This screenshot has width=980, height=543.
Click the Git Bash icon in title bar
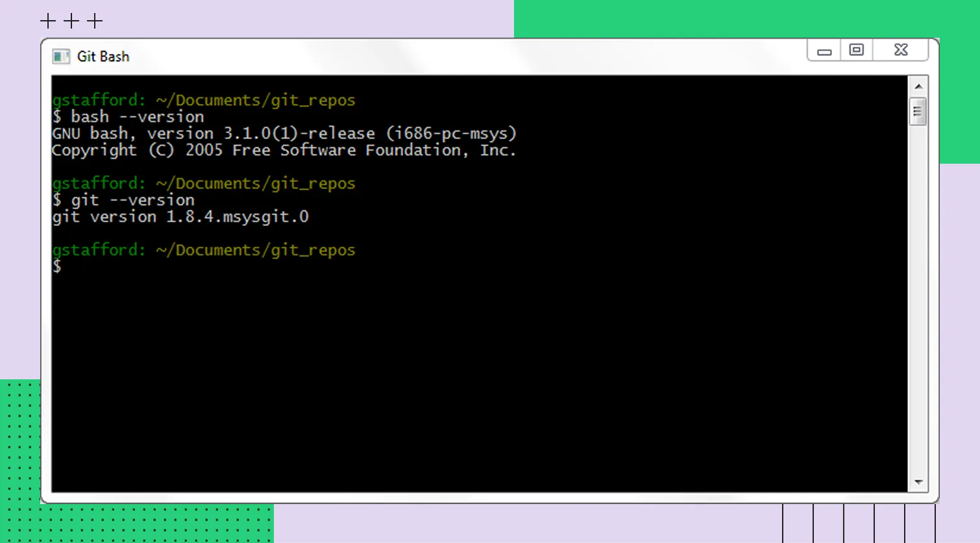[x=61, y=57]
